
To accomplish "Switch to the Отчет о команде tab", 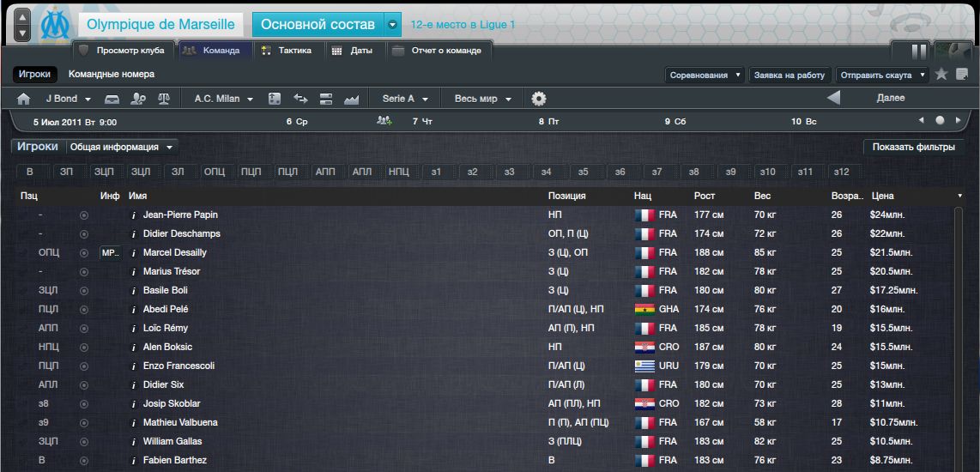I will pos(439,51).
